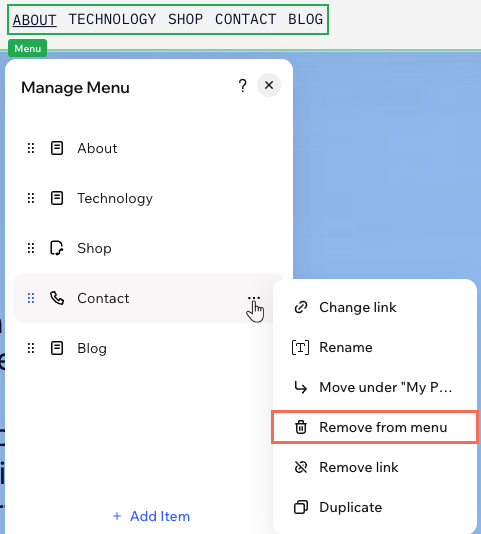Select Move under "My P…" option
The height and width of the screenshot is (534, 481).
[375, 387]
